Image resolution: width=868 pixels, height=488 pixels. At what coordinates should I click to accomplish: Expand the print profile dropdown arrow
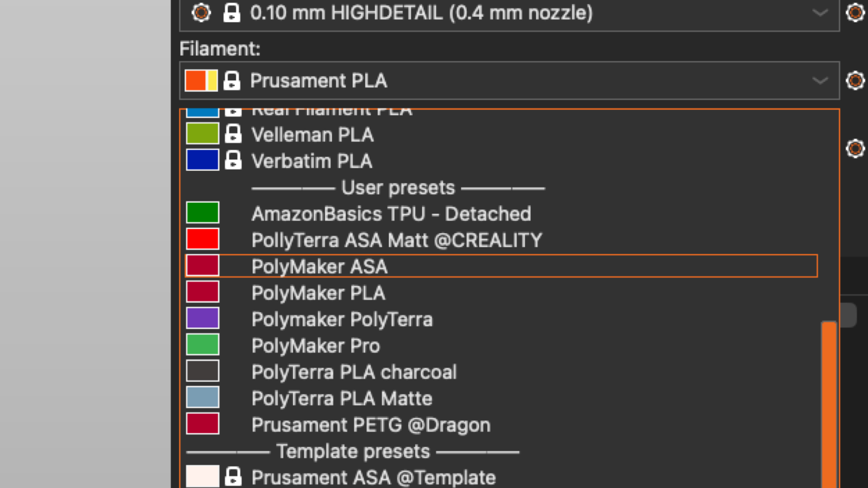point(820,13)
